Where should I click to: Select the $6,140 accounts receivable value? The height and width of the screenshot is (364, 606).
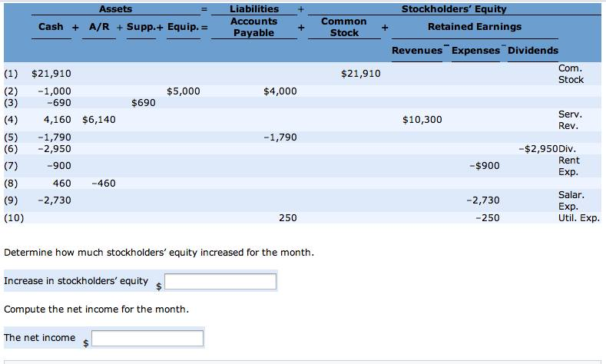(x=99, y=120)
